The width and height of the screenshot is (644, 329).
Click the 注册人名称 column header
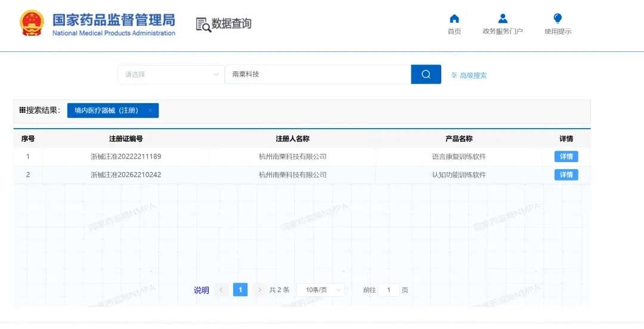coord(292,139)
